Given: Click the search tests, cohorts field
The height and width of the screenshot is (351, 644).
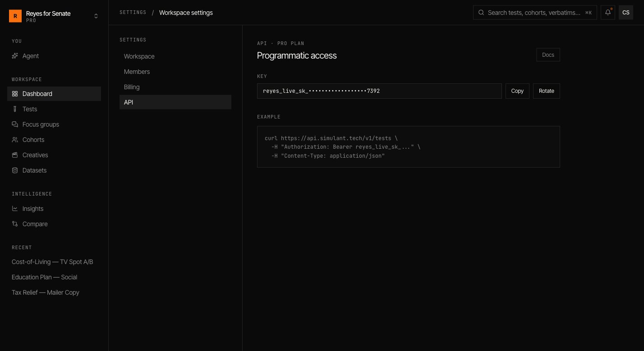Looking at the screenshot, I should pos(535,13).
